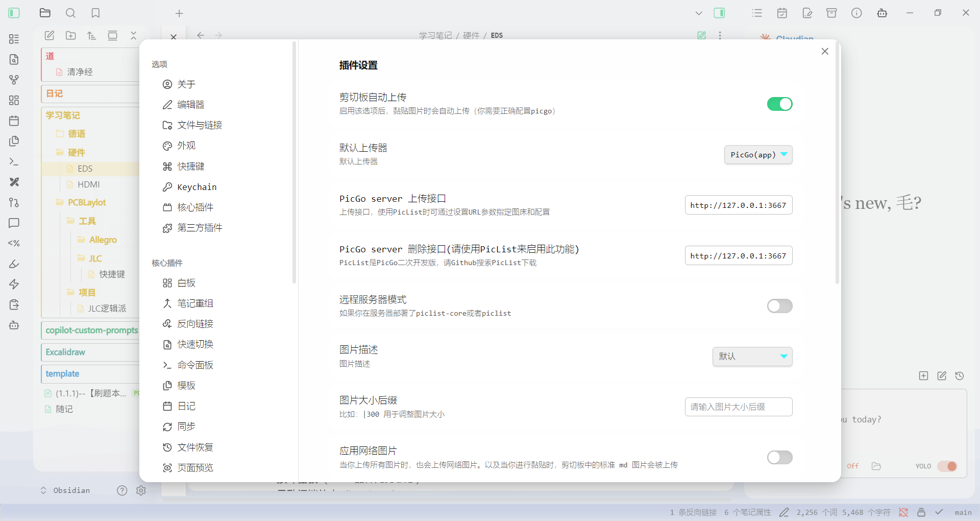Click the new note icon in file explorer
Viewport: 980px width, 521px height.
point(50,35)
